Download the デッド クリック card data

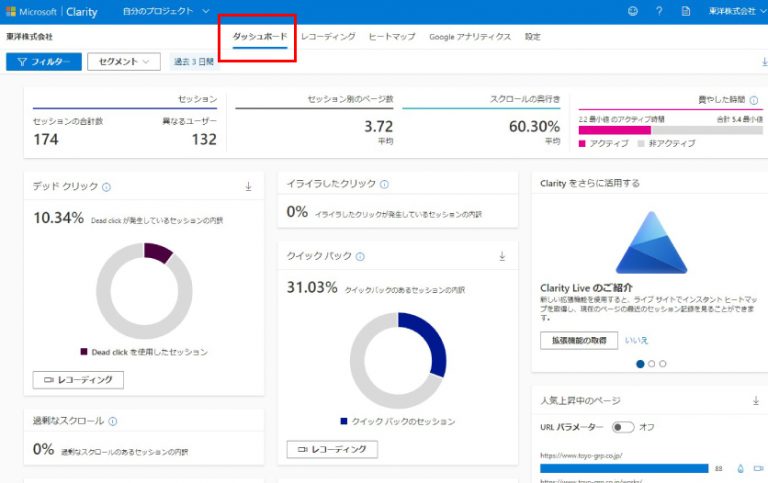pyautogui.click(x=248, y=186)
